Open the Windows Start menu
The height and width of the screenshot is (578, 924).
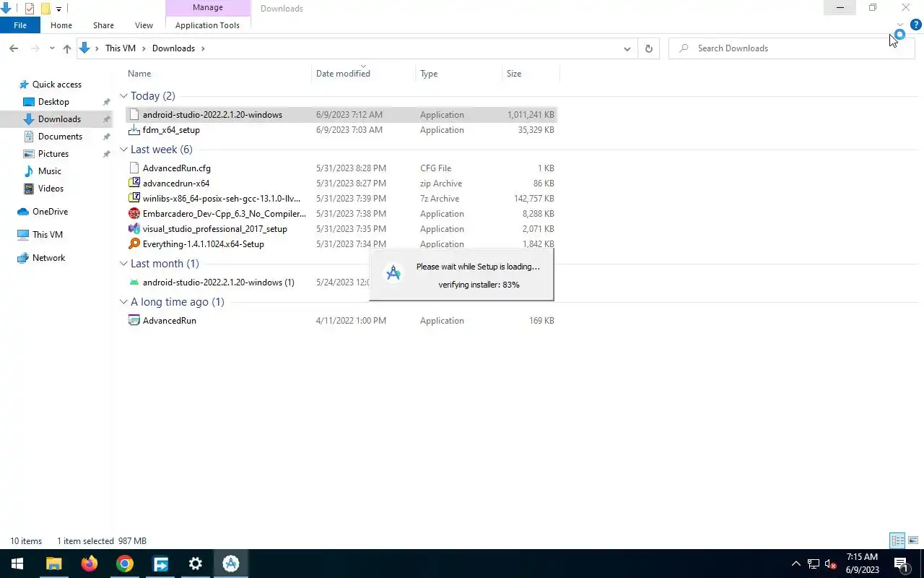17,564
